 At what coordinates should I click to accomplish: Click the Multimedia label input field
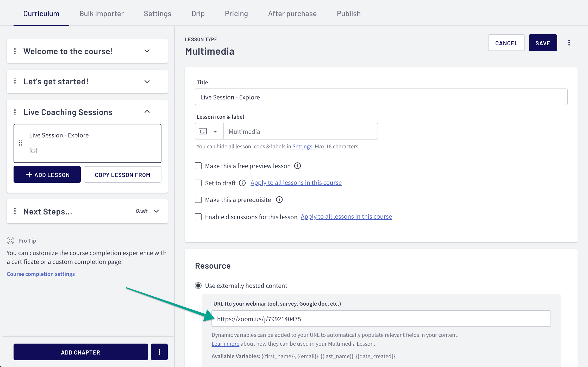tap(301, 131)
